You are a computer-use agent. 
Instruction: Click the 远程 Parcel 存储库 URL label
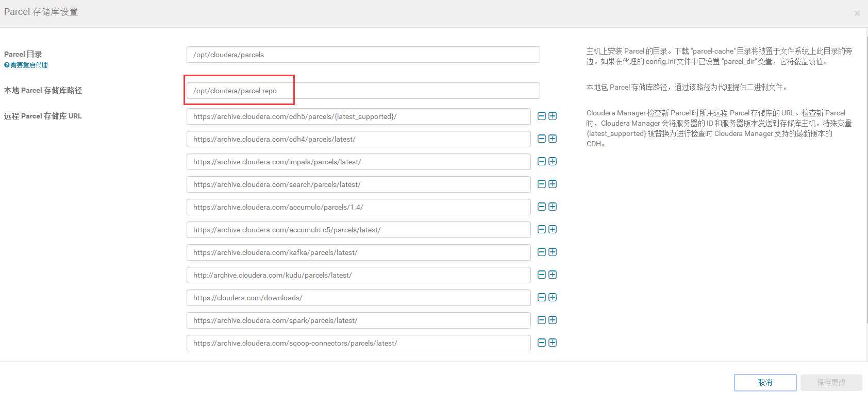click(x=43, y=116)
